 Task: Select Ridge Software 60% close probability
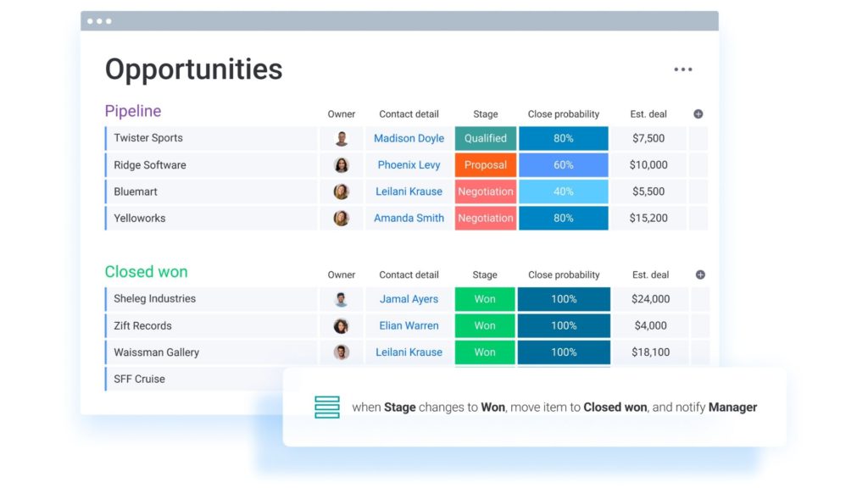point(563,165)
